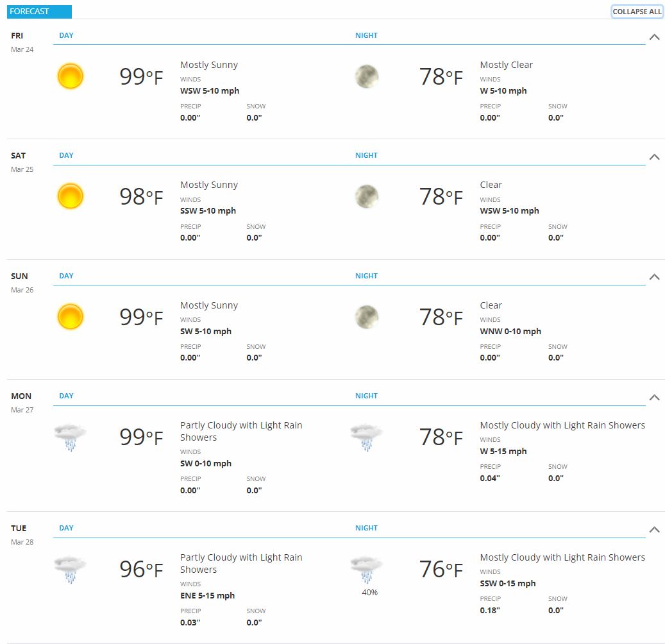This screenshot has height=644, width=665.
Task: Click Tuesday Mar 28 date label
Action: click(22, 542)
